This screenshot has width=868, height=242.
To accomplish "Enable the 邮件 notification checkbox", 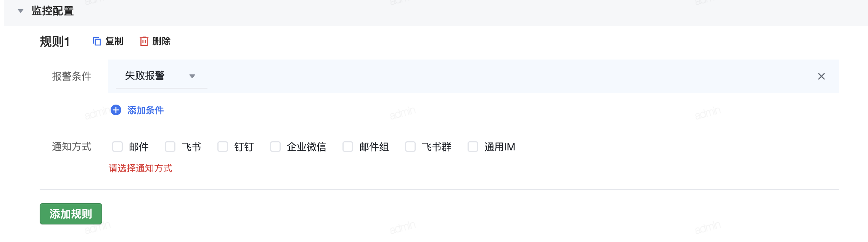I will click(117, 147).
